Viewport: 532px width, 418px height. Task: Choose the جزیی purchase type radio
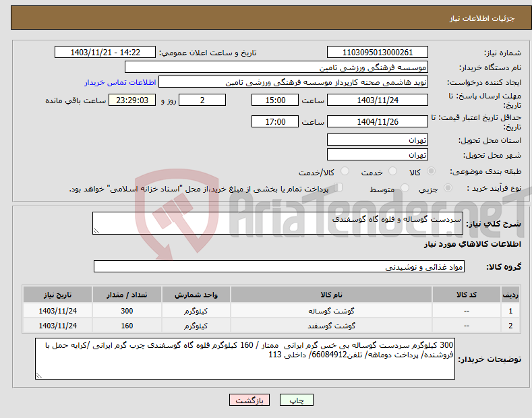pyautogui.click(x=448, y=187)
